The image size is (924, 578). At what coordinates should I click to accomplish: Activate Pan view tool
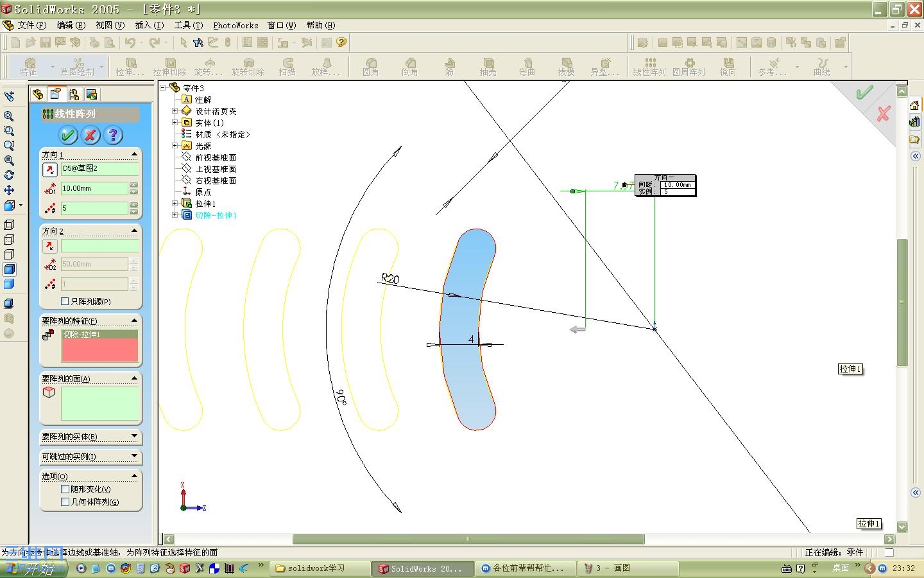9,190
